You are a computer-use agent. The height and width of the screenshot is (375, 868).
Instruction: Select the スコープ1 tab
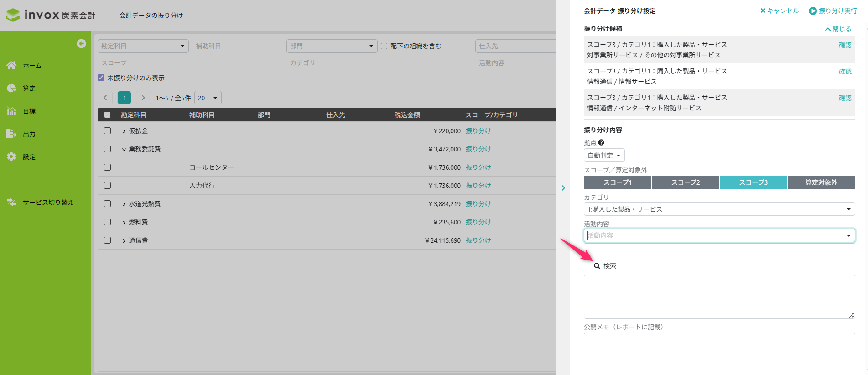pyautogui.click(x=618, y=182)
